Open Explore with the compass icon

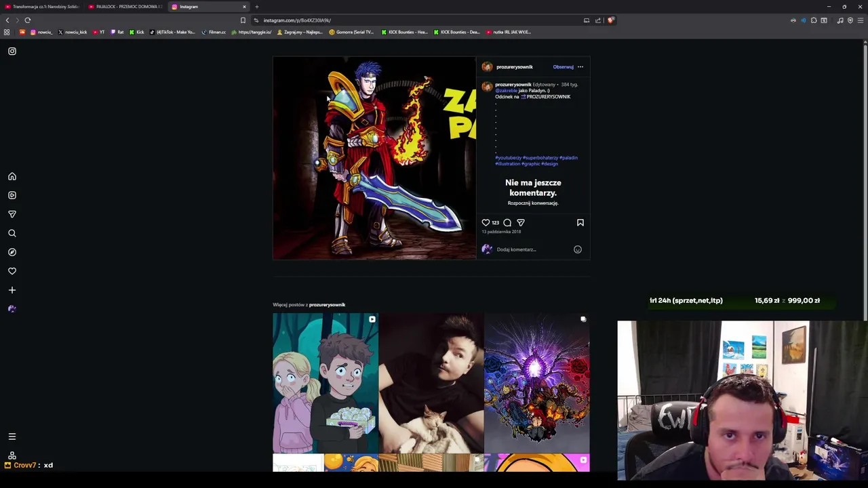12,252
